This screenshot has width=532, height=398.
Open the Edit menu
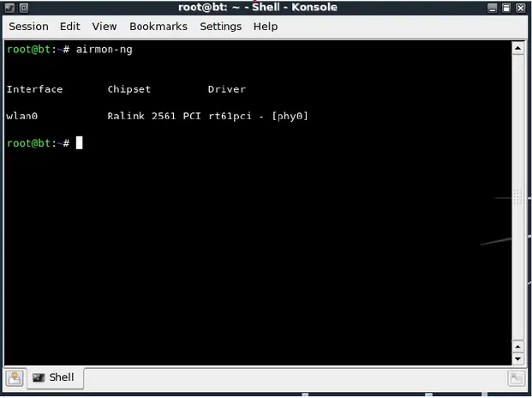(70, 27)
